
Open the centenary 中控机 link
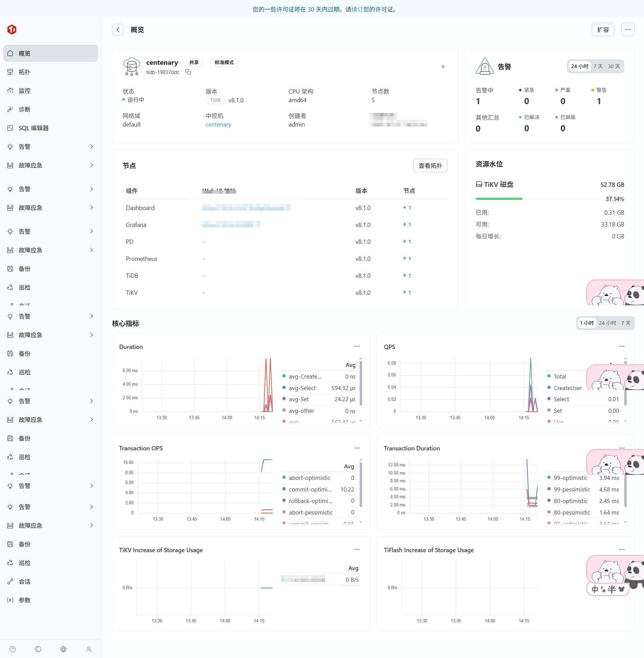pos(218,124)
